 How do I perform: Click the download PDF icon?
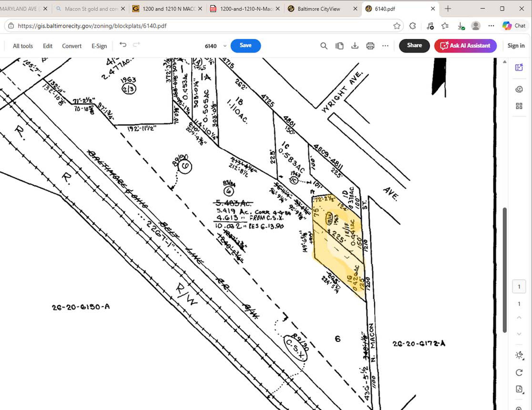pos(355,46)
